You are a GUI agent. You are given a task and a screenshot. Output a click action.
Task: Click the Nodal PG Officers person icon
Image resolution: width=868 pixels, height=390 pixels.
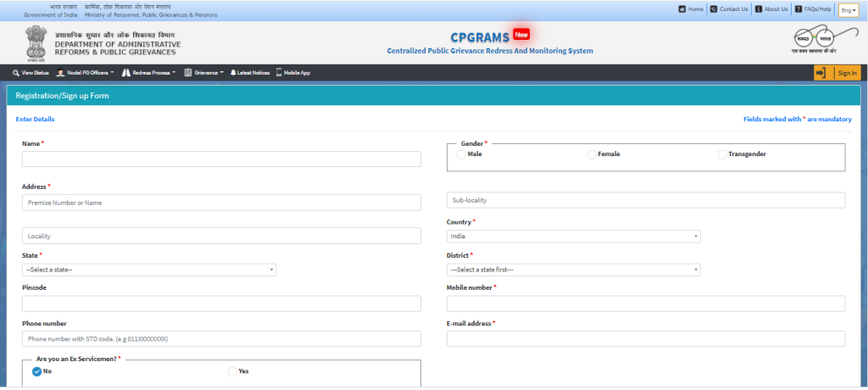pyautogui.click(x=60, y=73)
